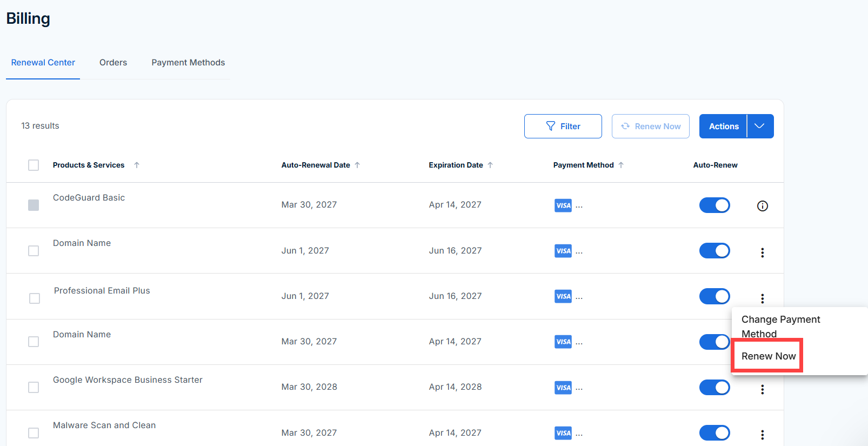Image resolution: width=868 pixels, height=446 pixels.
Task: Select the Renewal Center tab
Action: point(43,63)
